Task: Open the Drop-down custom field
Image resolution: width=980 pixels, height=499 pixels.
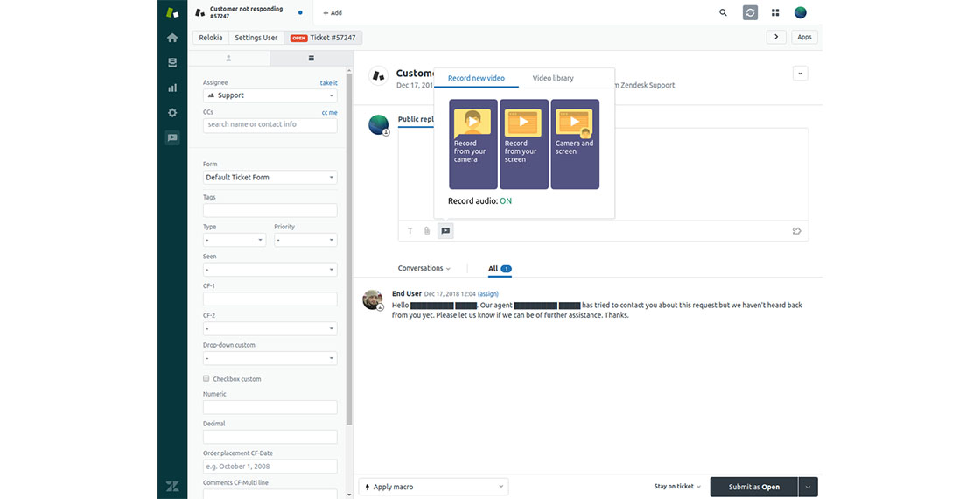Action: click(270, 358)
